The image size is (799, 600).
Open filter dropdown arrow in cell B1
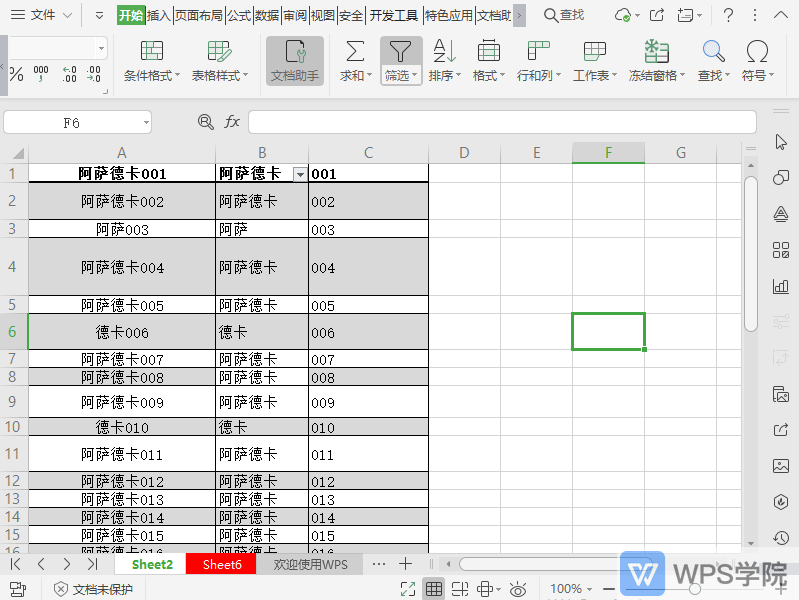299,174
